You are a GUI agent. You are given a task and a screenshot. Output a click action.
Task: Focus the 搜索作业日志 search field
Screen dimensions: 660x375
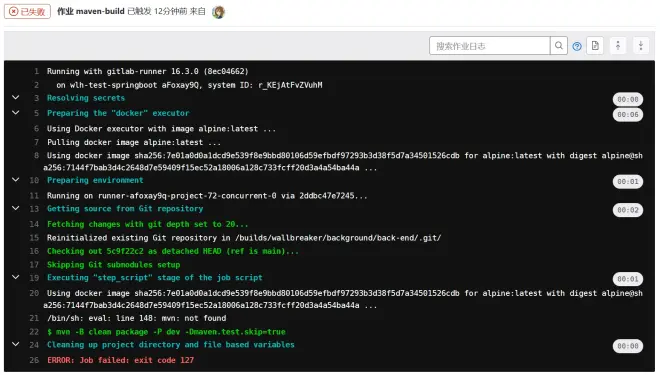tap(490, 45)
